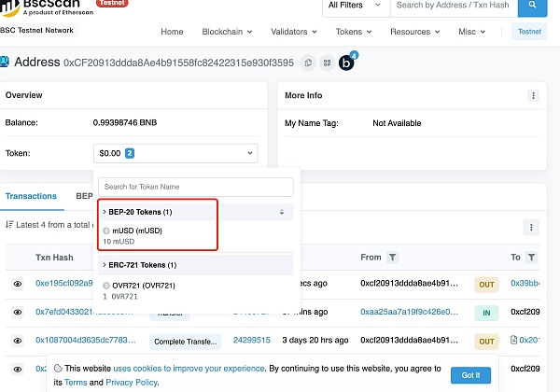Go to the Home menu item
The width and height of the screenshot is (560, 392).
pyautogui.click(x=172, y=32)
